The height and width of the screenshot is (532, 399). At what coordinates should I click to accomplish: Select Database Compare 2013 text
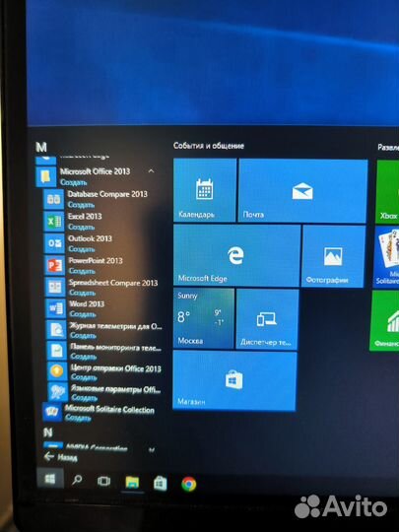tap(107, 194)
